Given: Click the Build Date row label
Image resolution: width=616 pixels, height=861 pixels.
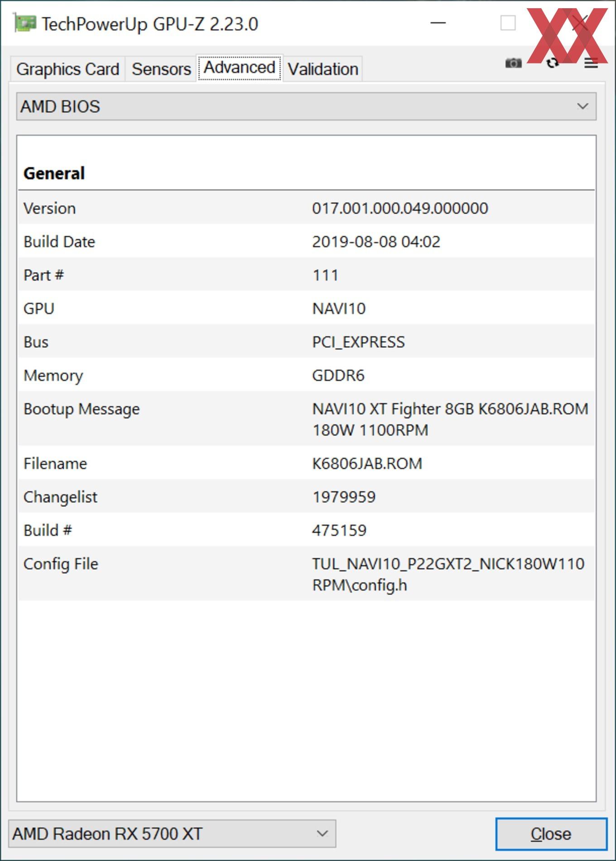Looking at the screenshot, I should pos(59,242).
